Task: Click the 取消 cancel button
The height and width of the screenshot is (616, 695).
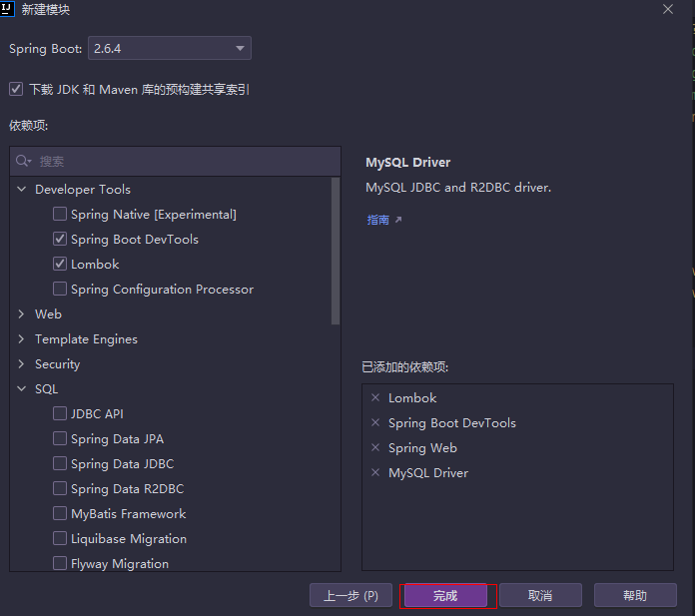Action: click(x=540, y=595)
